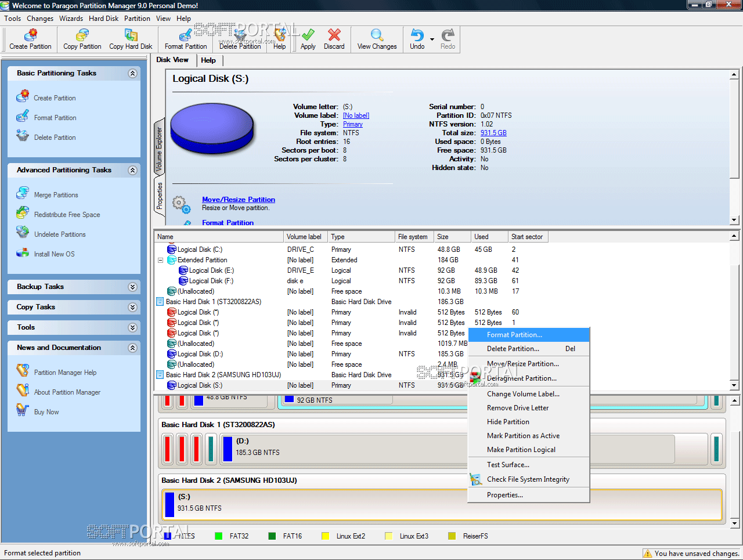Open the Tools menu
This screenshot has width=743, height=560.
tap(12, 19)
